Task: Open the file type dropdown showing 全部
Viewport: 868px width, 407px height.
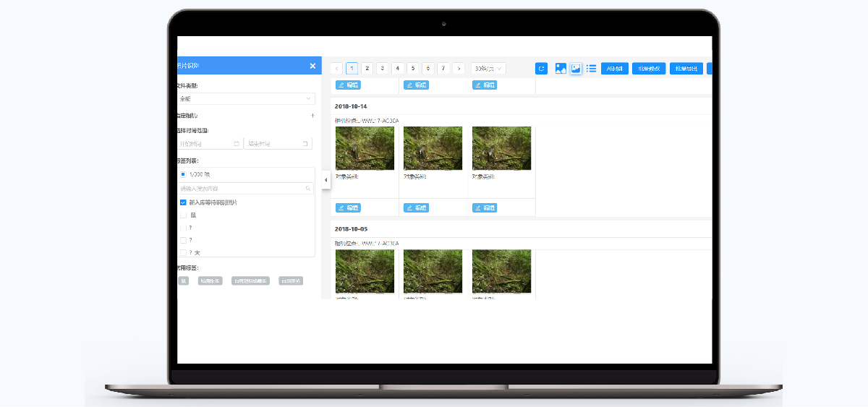Action: [x=246, y=98]
